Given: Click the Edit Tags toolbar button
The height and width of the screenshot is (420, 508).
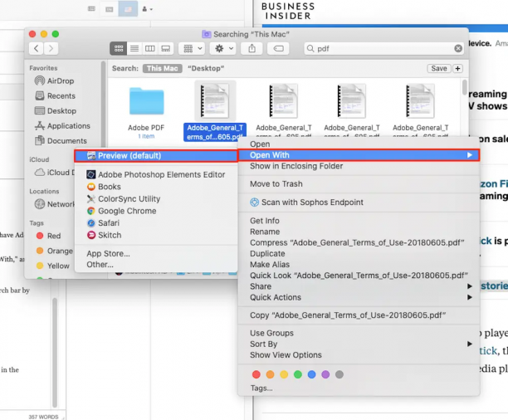Looking at the screenshot, I should tap(278, 49).
